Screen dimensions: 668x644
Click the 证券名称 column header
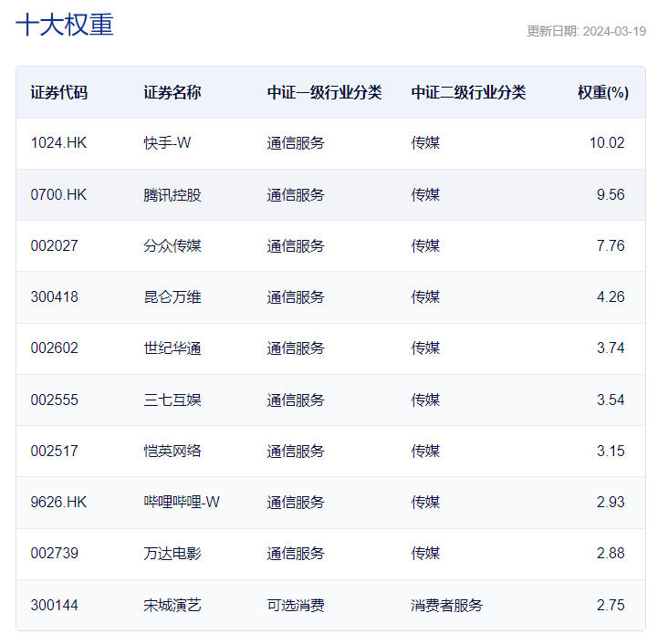(x=172, y=92)
